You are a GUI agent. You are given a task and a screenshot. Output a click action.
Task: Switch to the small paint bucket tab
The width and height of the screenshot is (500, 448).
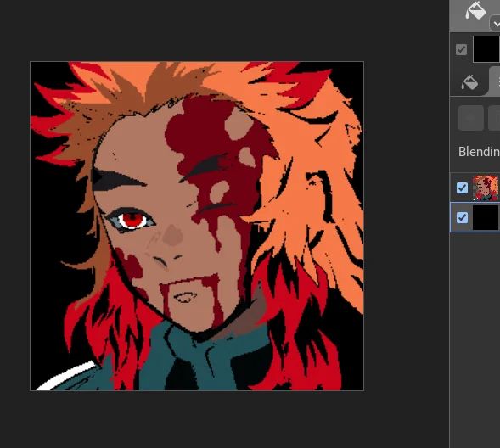point(469,82)
